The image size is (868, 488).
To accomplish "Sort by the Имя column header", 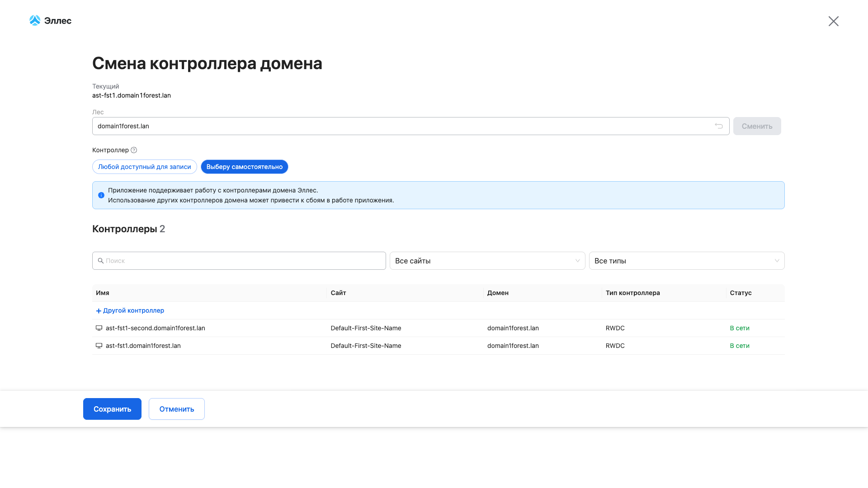I will pos(103,293).
